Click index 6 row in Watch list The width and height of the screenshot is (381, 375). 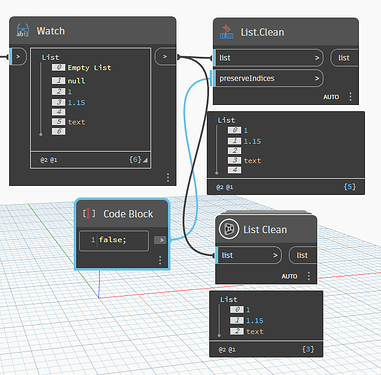point(59,131)
